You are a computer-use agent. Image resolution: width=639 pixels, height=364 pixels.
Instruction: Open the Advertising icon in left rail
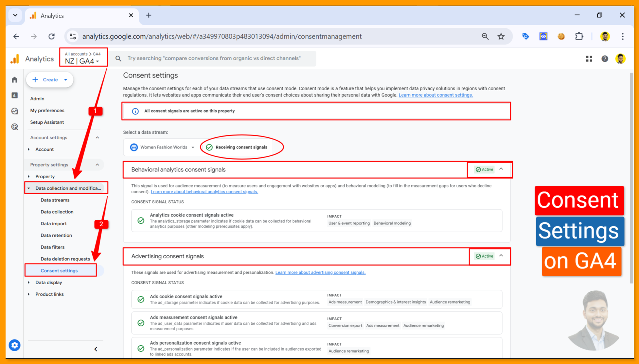[x=14, y=127]
